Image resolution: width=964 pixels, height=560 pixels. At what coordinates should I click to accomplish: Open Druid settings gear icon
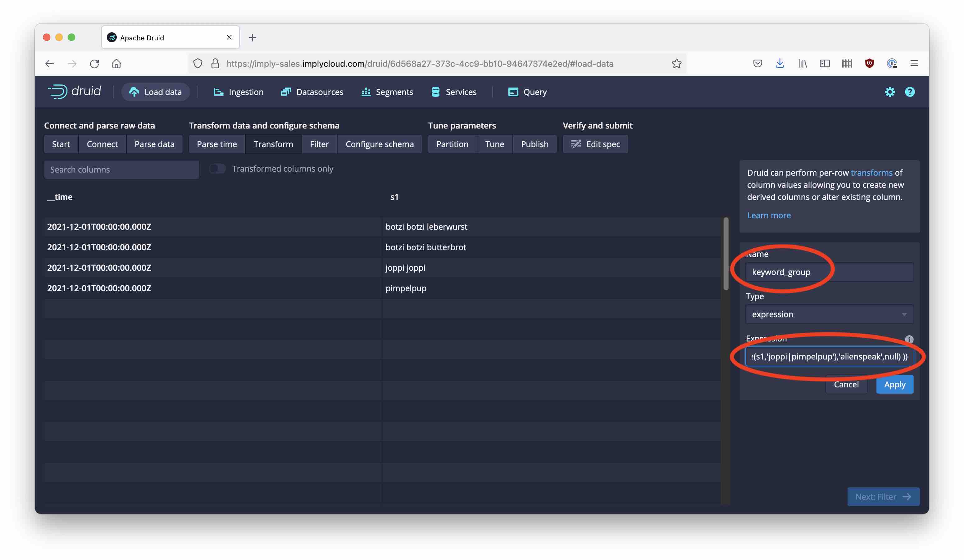pos(889,92)
